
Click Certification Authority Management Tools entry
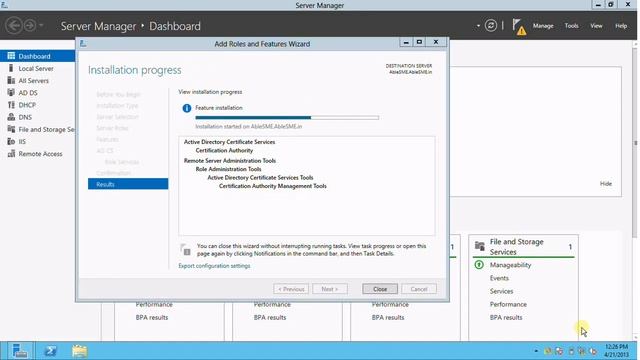[x=273, y=186]
